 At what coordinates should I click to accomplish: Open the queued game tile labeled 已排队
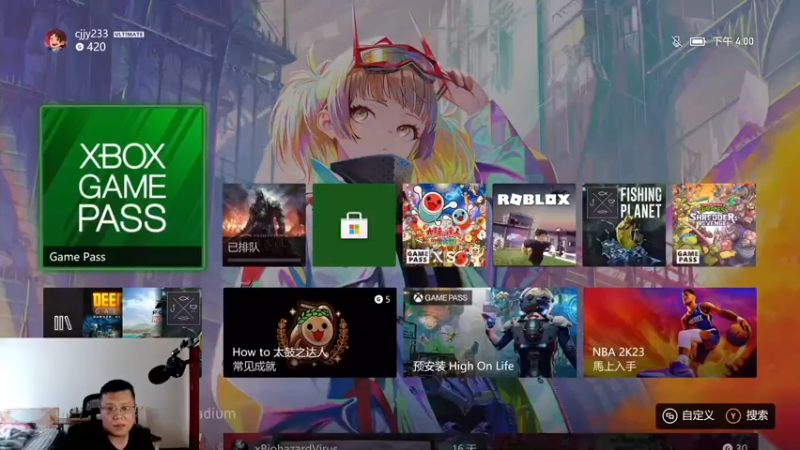[264, 225]
